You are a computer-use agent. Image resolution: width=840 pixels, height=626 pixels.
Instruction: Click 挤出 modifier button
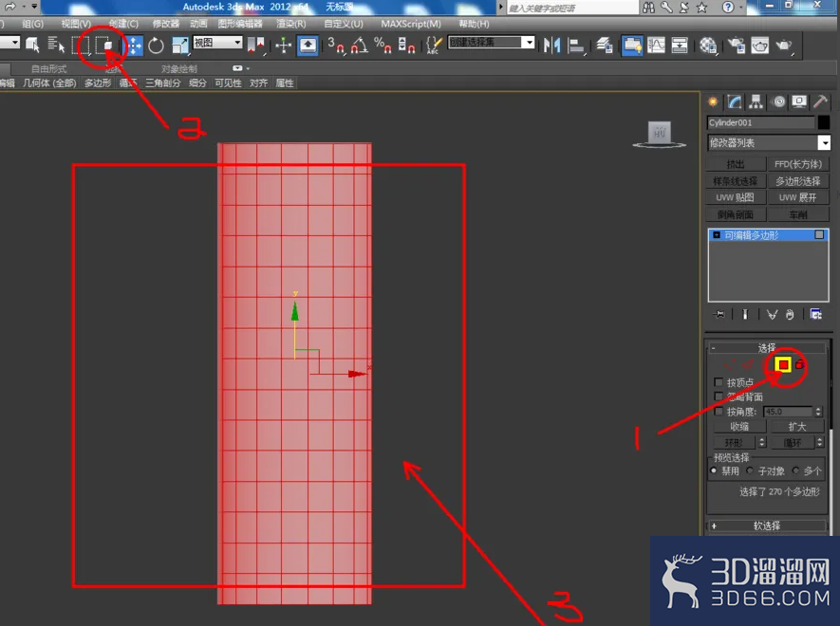point(736,164)
